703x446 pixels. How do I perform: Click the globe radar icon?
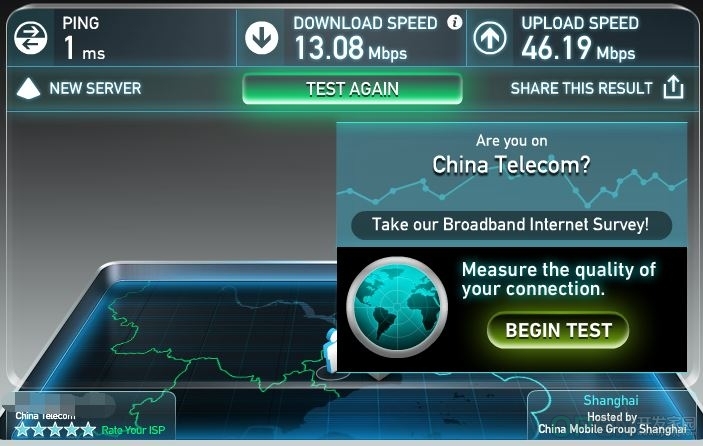pos(397,307)
